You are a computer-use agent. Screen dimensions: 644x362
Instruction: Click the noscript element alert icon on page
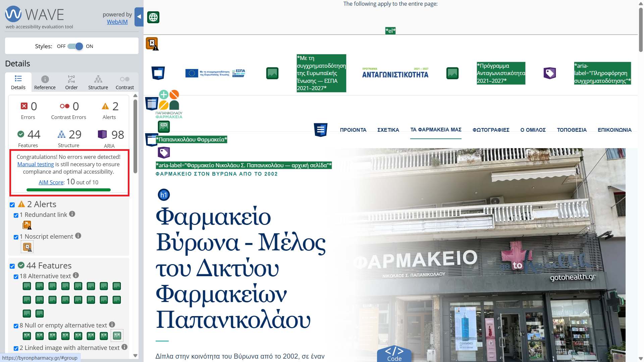coord(152,44)
